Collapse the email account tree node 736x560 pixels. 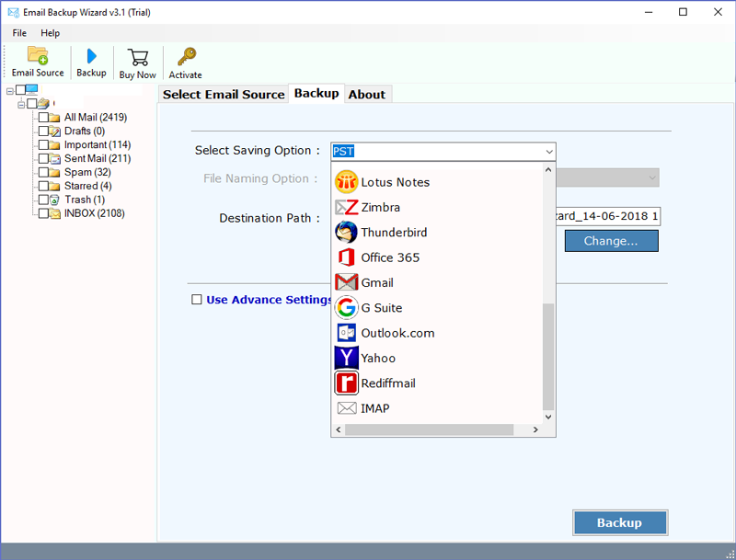21,105
